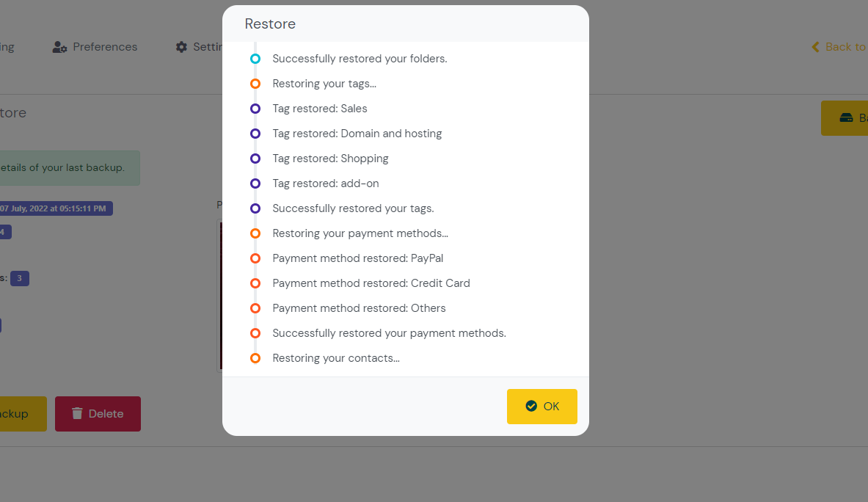
Task: Click the red Delete button
Action: 98,413
